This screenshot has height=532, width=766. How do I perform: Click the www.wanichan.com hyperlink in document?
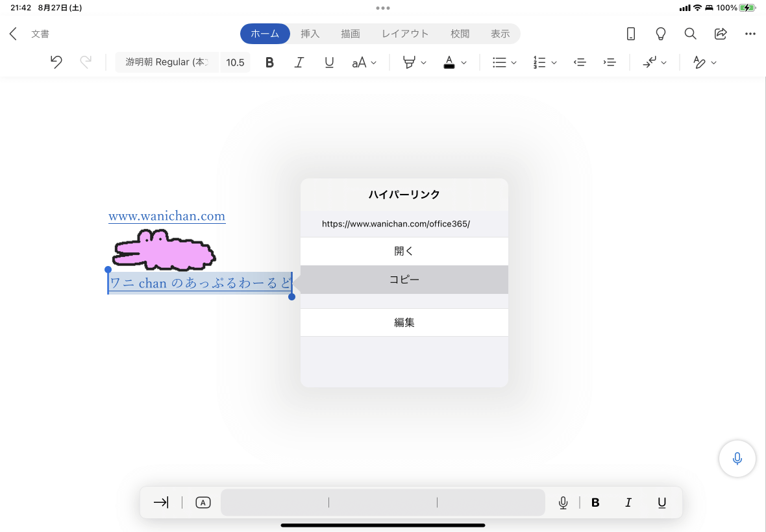[x=167, y=216]
